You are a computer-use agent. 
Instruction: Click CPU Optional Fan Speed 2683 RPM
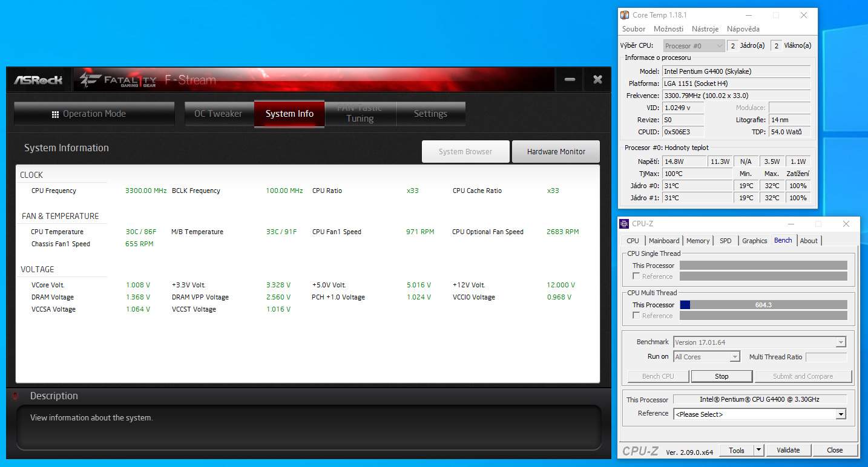coord(563,232)
